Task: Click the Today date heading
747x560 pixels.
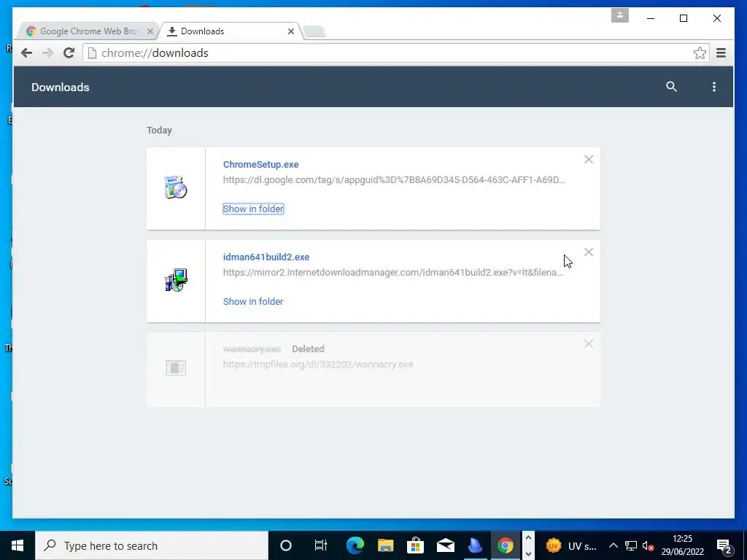Action: click(x=159, y=130)
